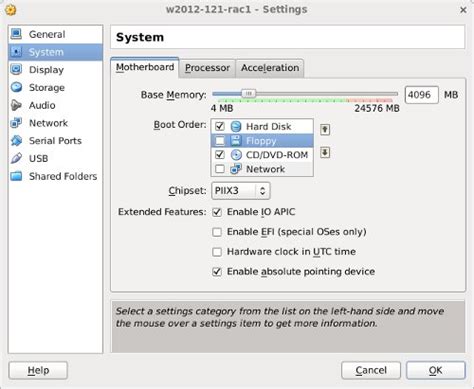Click the VirtualBox gear icon in the title bar

11,10
